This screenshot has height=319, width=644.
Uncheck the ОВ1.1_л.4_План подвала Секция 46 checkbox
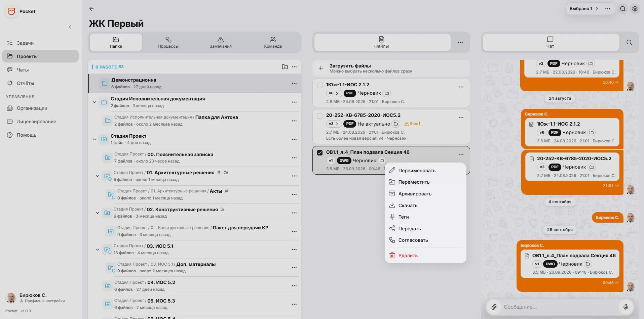320,153
